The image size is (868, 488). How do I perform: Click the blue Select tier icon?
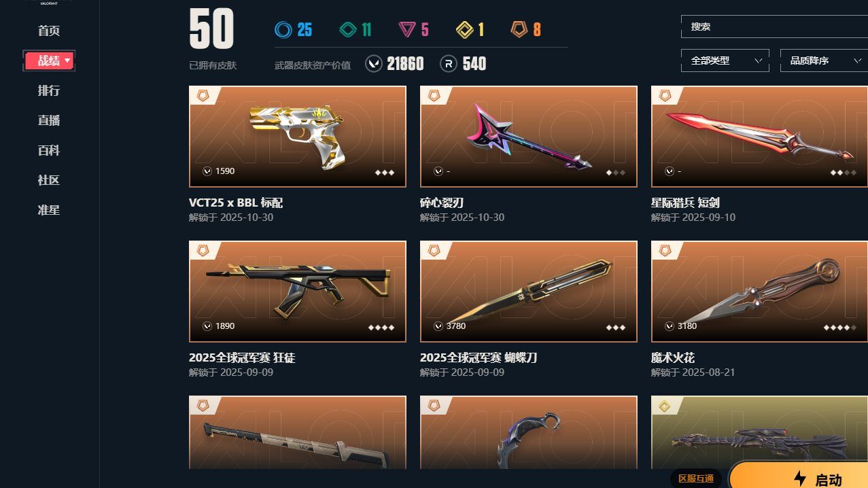pyautogui.click(x=283, y=30)
